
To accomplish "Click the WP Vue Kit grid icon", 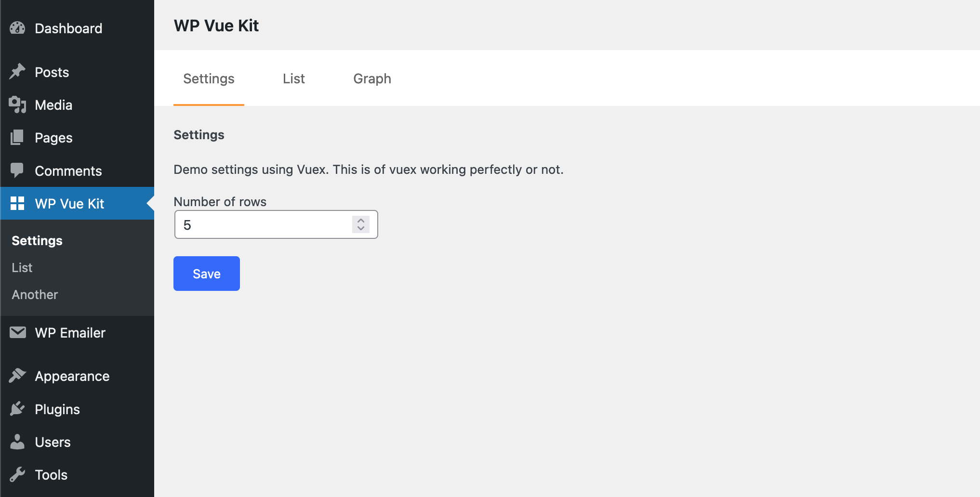I will (17, 203).
